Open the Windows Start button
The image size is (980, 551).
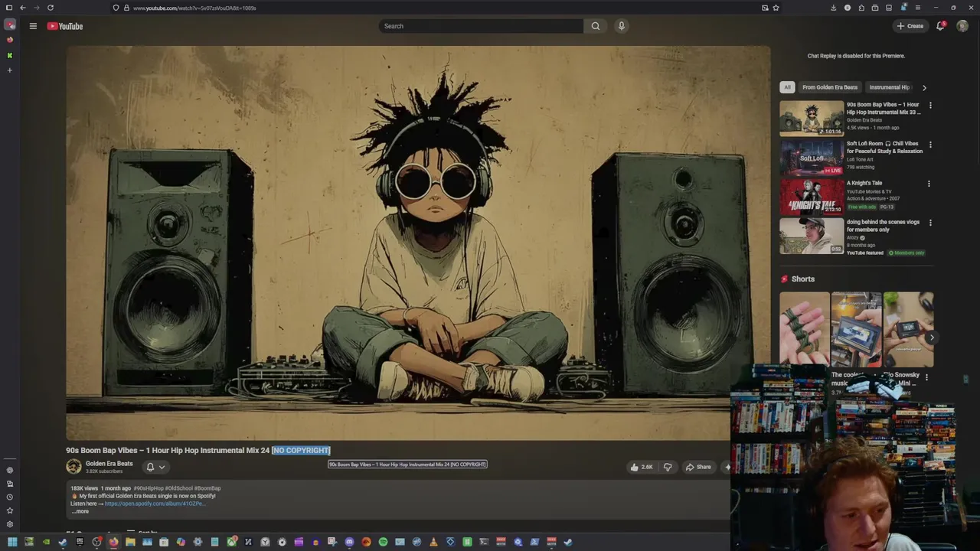(x=12, y=542)
